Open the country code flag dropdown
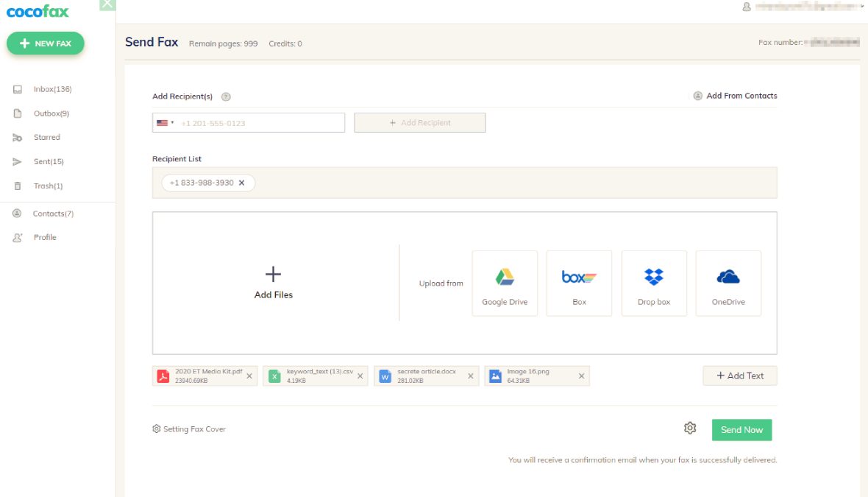Viewport: 868px width, 497px height. 166,123
